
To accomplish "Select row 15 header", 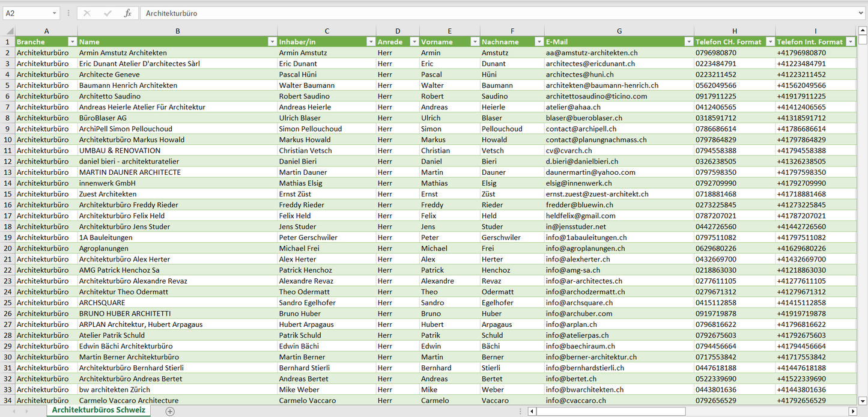I will click(8, 194).
